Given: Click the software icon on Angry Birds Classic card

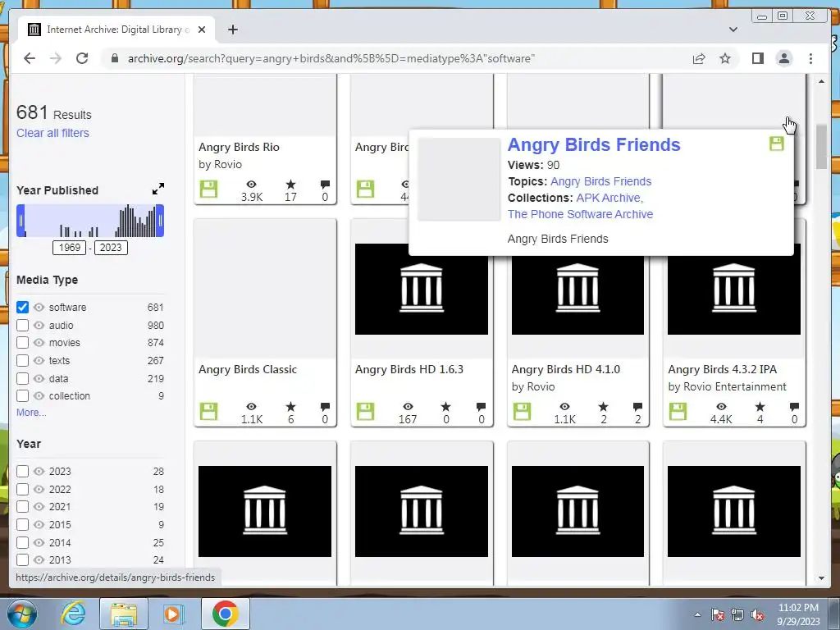Looking at the screenshot, I should [208, 412].
